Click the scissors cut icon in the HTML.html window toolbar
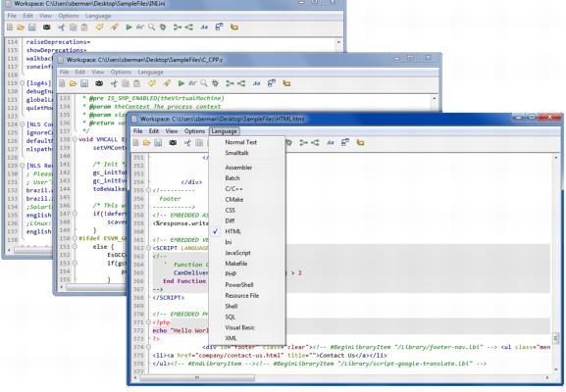 (187, 143)
